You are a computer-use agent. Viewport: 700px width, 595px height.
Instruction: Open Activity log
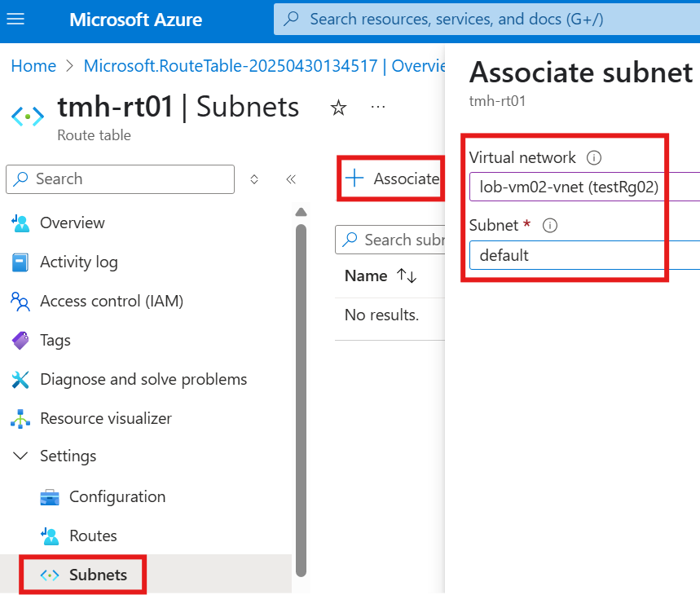(78, 262)
